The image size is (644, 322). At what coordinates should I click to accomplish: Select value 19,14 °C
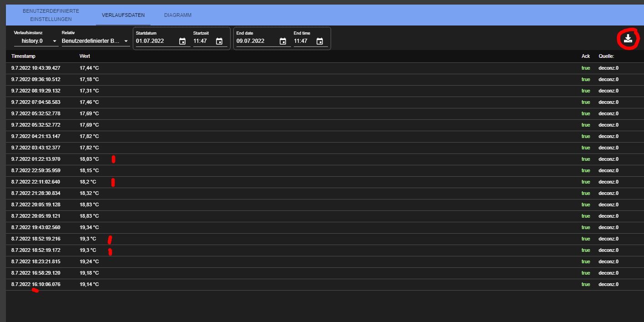(x=89, y=284)
